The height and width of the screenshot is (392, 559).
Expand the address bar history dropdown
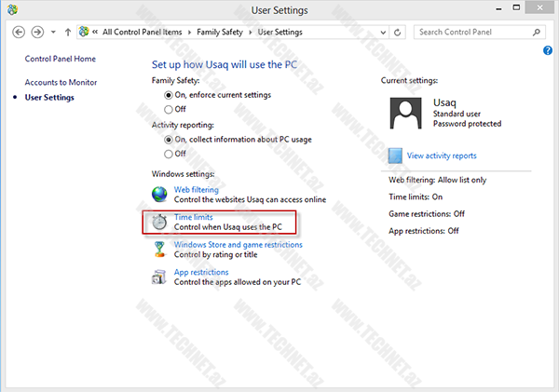pyautogui.click(x=383, y=32)
